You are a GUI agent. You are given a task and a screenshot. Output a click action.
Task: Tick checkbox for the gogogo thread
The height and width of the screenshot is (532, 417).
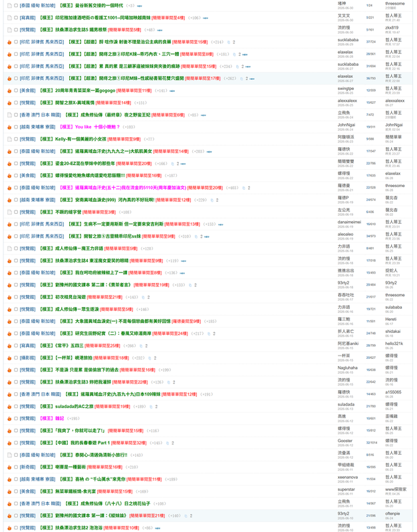click(x=16, y=91)
